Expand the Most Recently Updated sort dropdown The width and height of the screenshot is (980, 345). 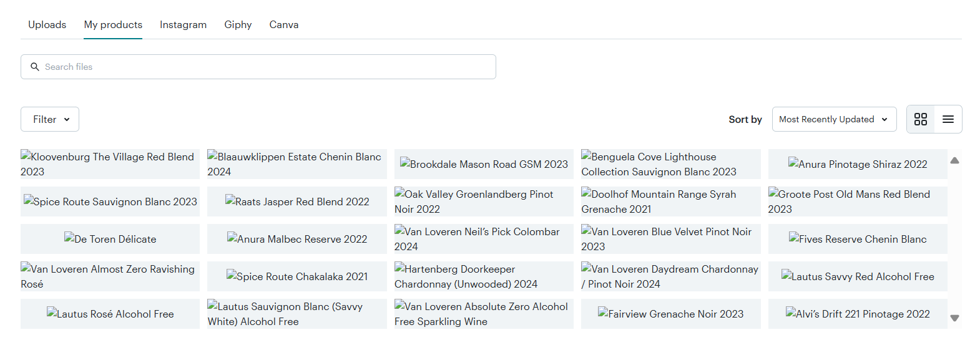point(833,119)
